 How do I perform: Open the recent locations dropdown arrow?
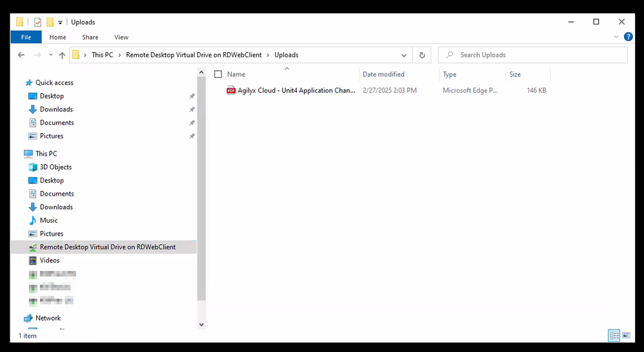[x=50, y=55]
